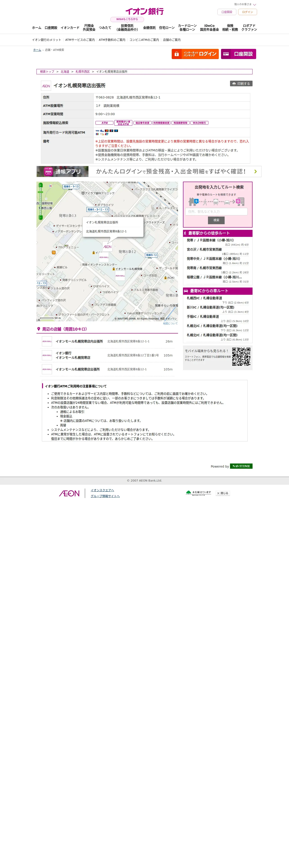Viewport: 289px width, 868px height.
Task: Click the WAON取引 tag
Action: (x=199, y=123)
